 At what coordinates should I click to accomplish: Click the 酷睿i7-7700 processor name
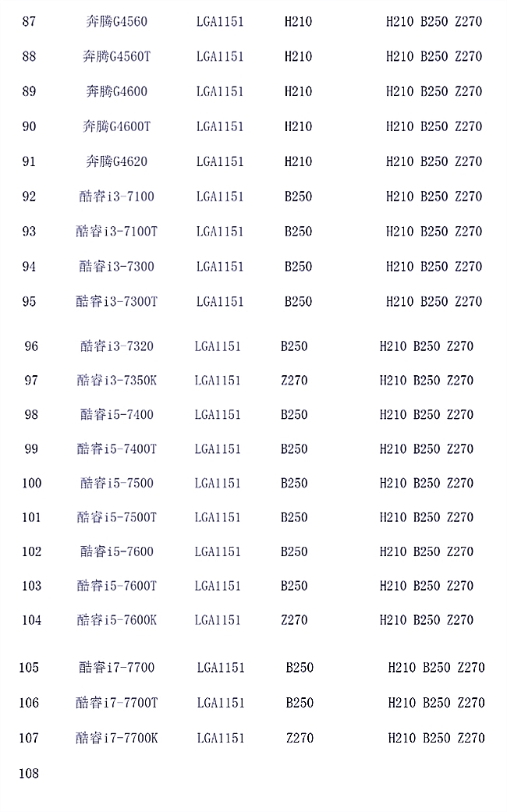[116, 668]
